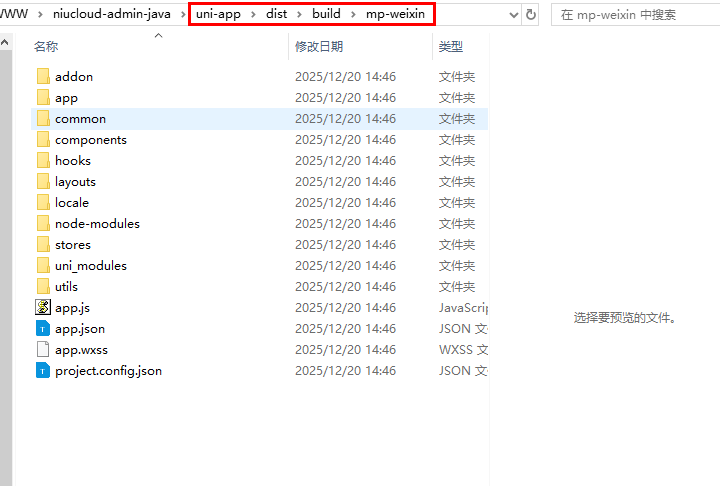Select the app.js file name
This screenshot has height=486, width=720.
point(73,308)
